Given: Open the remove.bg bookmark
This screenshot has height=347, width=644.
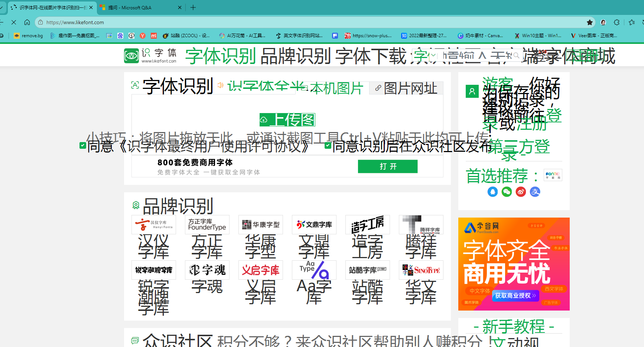Looking at the screenshot, I should pyautogui.click(x=28, y=36).
